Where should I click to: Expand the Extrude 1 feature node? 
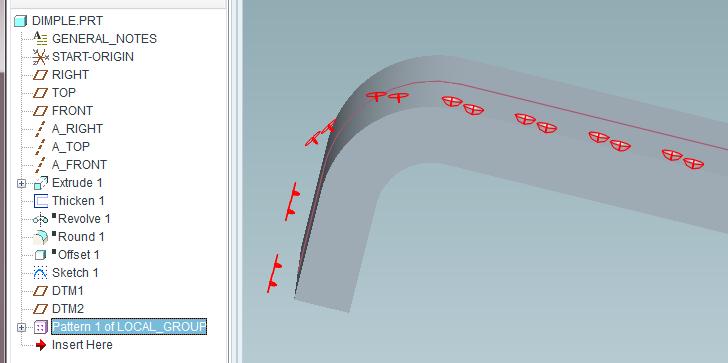click(x=21, y=183)
